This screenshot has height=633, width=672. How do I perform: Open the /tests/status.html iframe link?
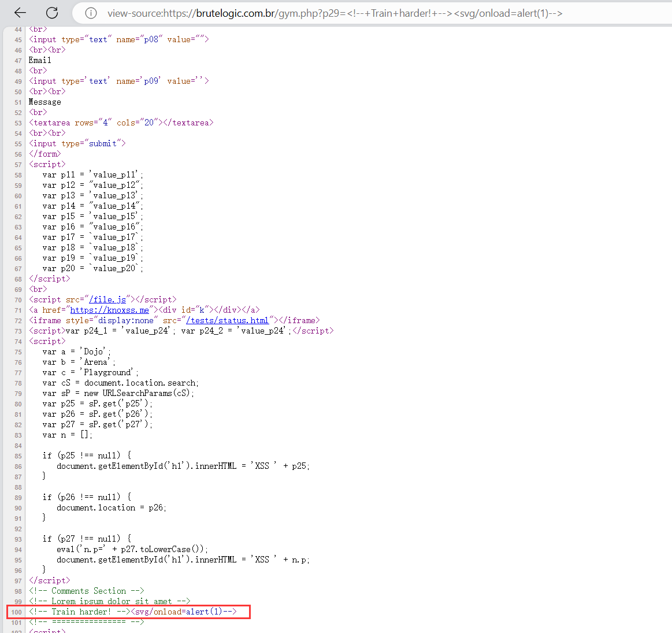(x=227, y=320)
